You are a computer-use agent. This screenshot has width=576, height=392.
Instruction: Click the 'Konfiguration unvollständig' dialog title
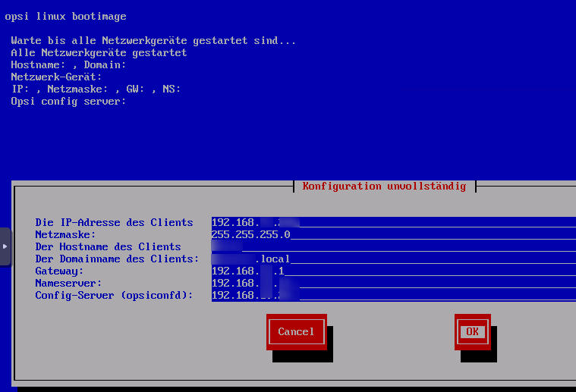[x=384, y=186]
